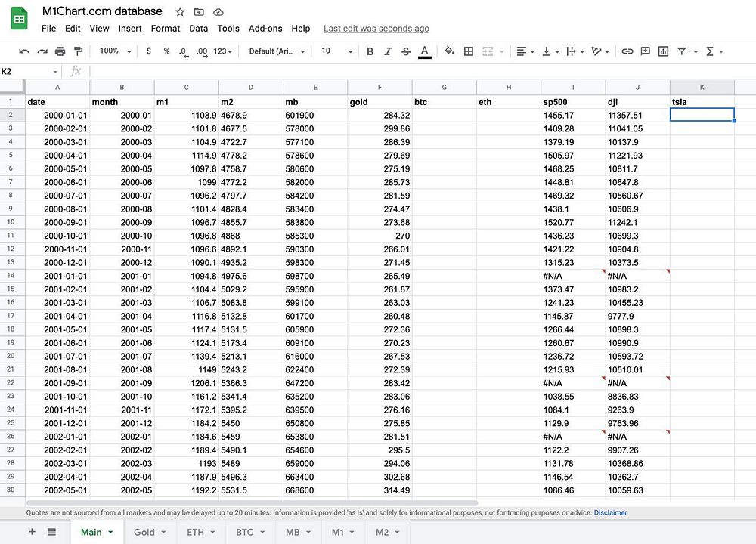Select the Paint format roller icon
This screenshot has height=544, width=756.
point(78,51)
